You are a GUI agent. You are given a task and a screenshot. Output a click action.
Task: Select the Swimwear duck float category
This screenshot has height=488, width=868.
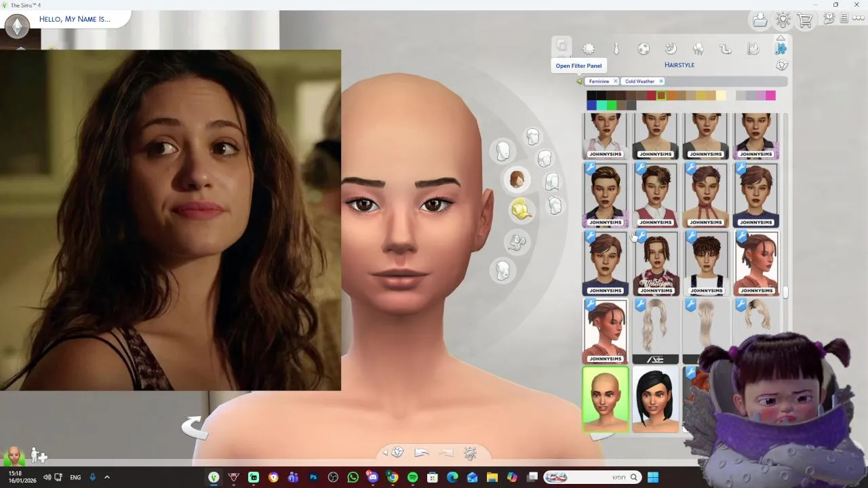coord(726,49)
